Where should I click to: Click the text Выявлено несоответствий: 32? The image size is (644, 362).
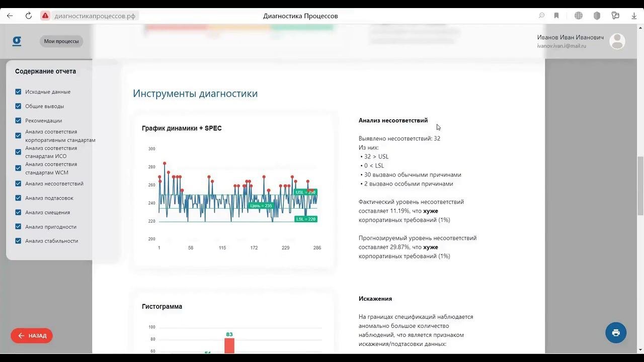click(399, 138)
